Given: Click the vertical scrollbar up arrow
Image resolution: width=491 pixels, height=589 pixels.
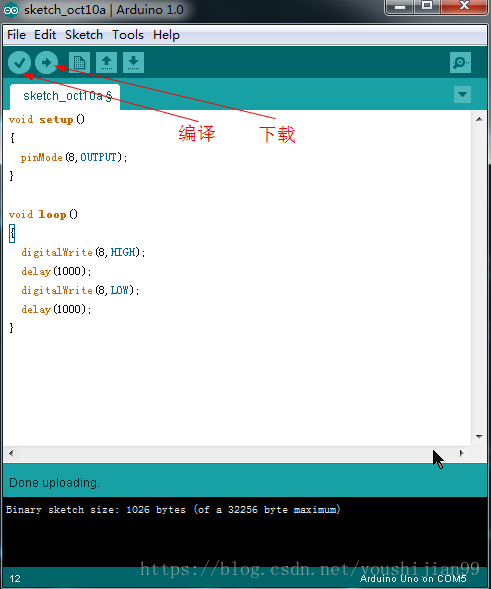Looking at the screenshot, I should [x=479, y=119].
